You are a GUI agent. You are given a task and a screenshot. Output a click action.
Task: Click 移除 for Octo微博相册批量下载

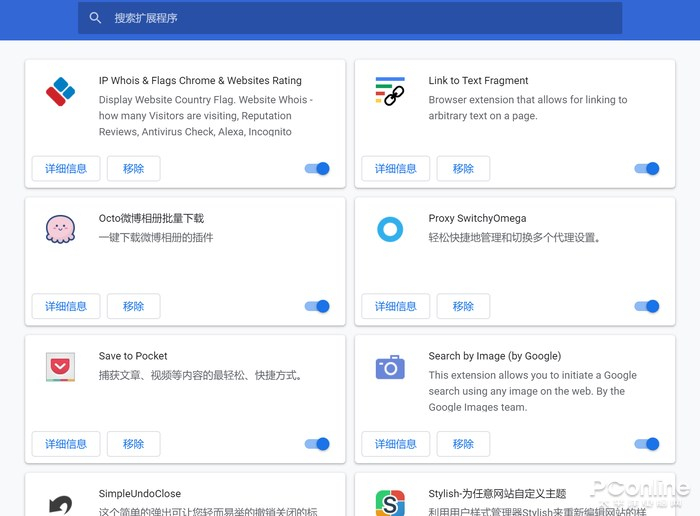coord(133,306)
